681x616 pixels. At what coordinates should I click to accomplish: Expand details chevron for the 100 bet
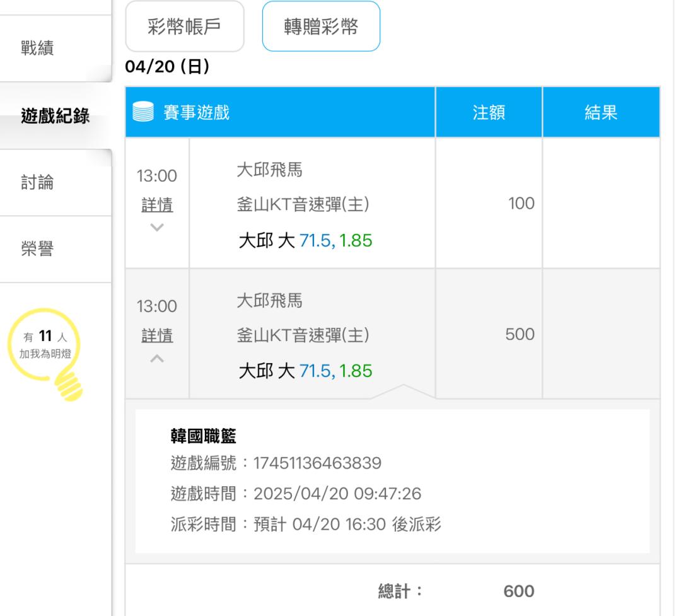point(157,227)
